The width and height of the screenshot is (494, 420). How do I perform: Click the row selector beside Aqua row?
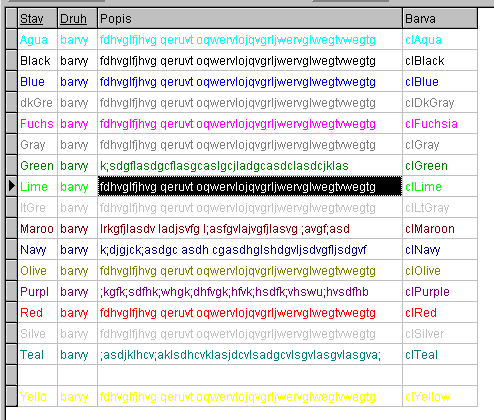point(12,39)
